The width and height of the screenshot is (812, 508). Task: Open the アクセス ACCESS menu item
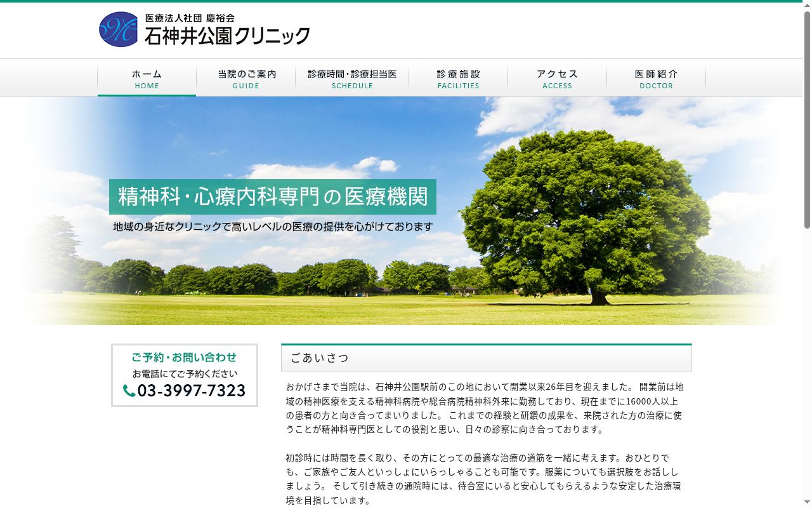pyautogui.click(x=558, y=78)
